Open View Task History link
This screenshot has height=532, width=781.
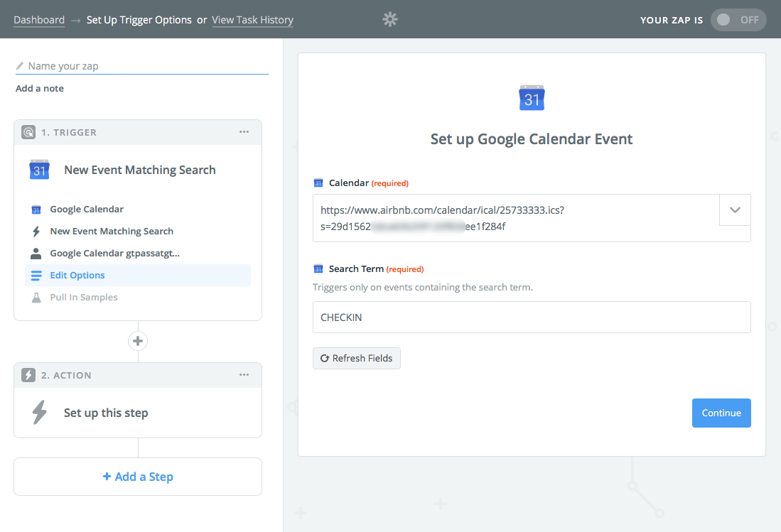[252, 20]
